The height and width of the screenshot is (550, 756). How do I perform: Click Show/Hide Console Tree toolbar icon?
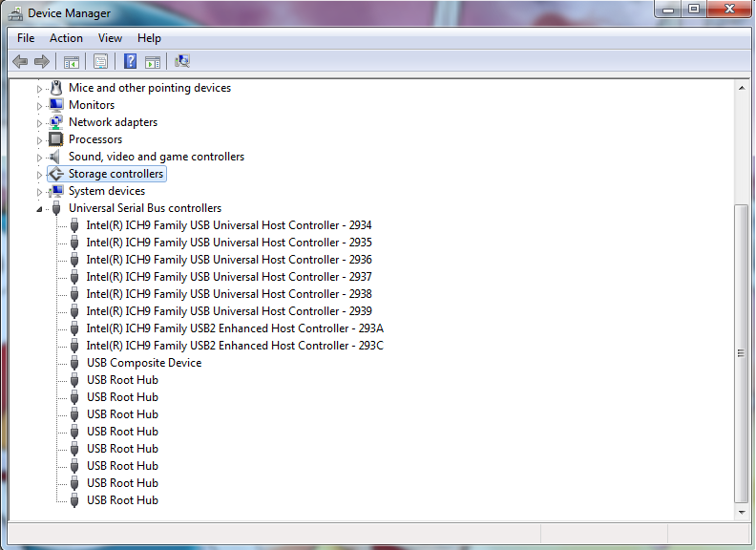pos(72,62)
